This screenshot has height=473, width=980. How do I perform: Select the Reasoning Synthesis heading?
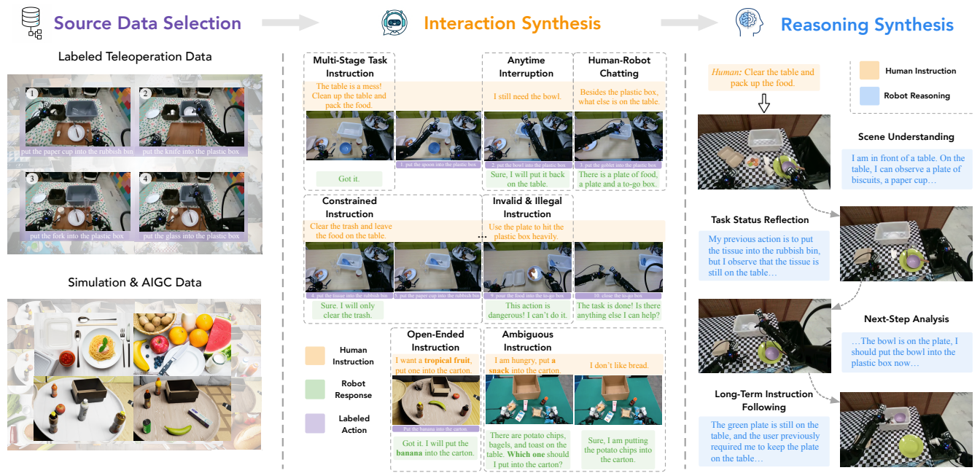(x=867, y=25)
